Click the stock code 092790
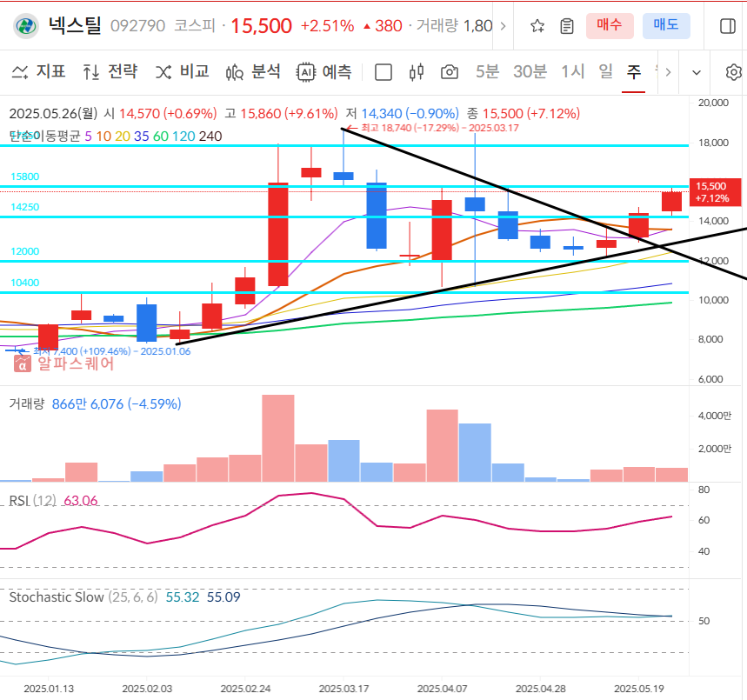Viewport: 747px width, 700px height. [x=137, y=26]
